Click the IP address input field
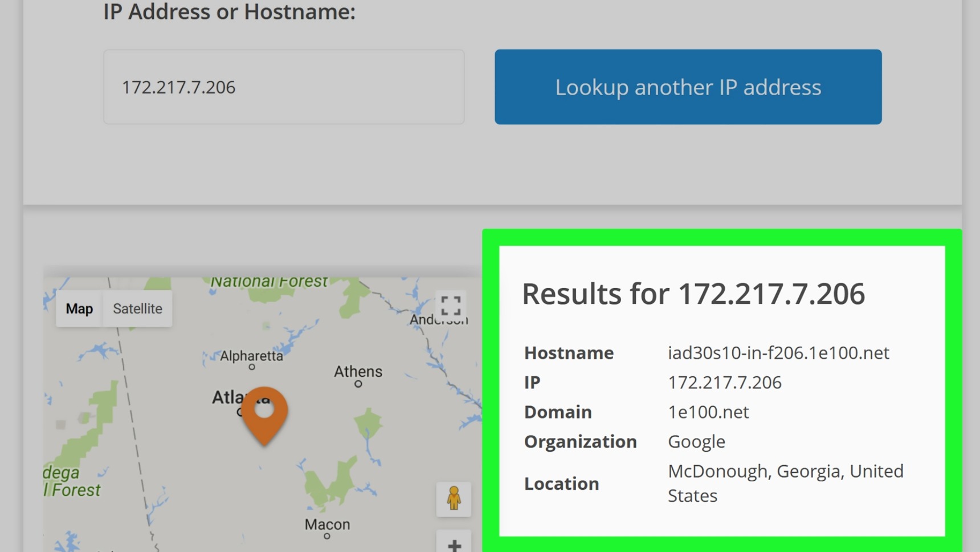980x552 pixels. tap(284, 87)
